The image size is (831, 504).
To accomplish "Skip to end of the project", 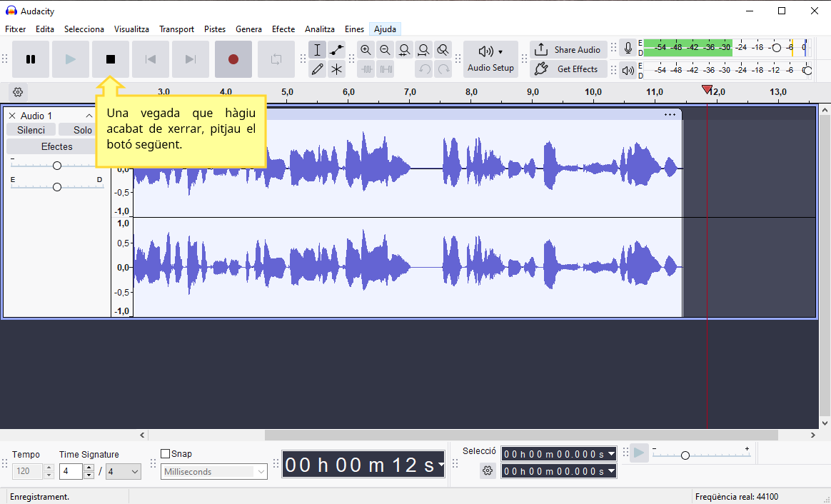I will [x=191, y=59].
